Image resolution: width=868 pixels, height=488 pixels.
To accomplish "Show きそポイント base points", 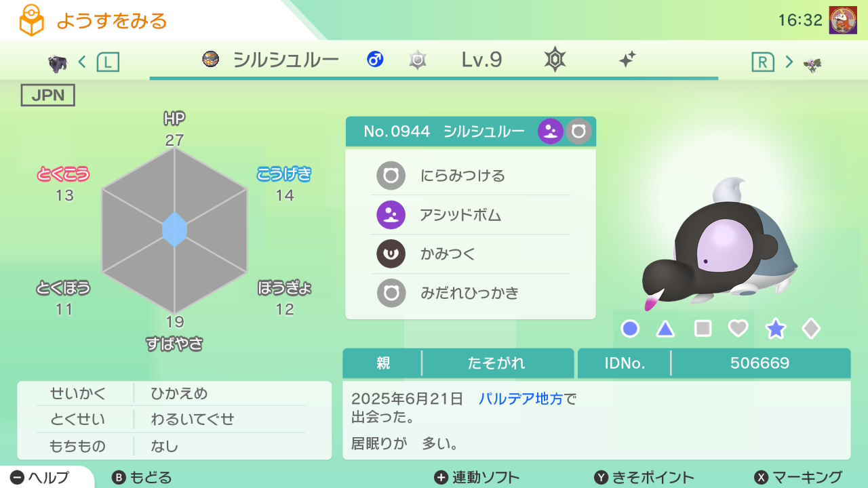I will [x=644, y=477].
